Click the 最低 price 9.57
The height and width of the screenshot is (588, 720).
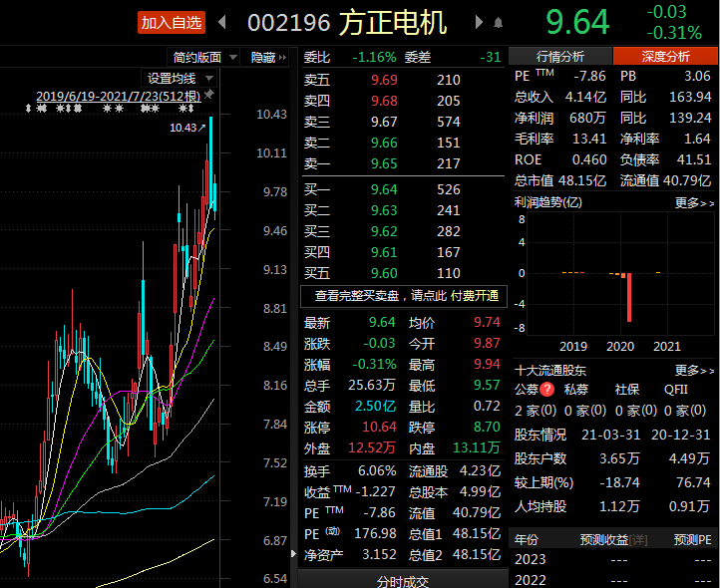point(487,385)
